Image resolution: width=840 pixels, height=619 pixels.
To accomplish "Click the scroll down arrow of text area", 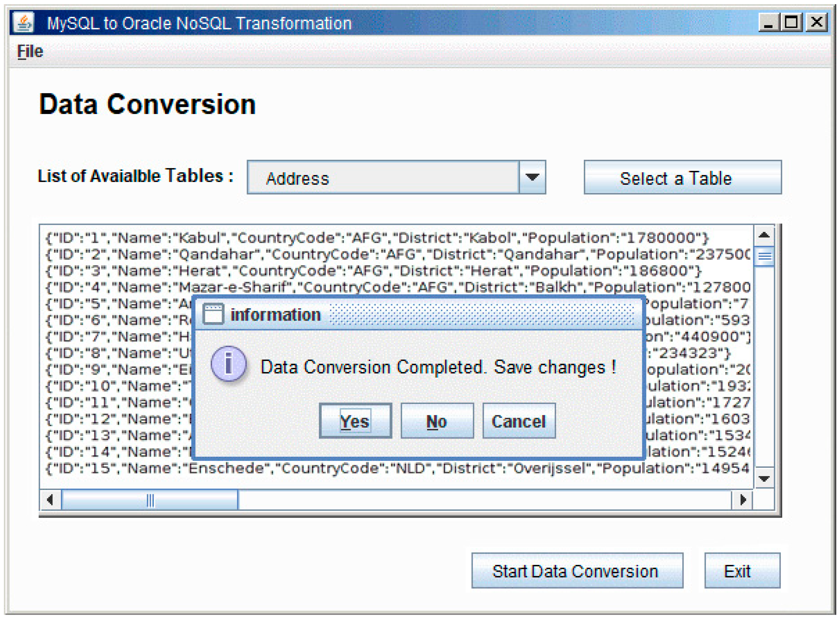I will pyautogui.click(x=763, y=478).
